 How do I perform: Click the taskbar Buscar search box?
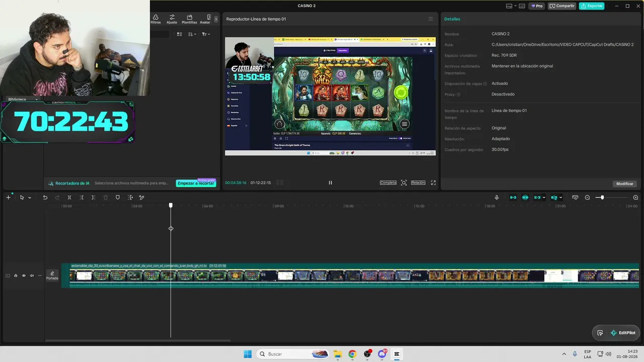pos(293,354)
